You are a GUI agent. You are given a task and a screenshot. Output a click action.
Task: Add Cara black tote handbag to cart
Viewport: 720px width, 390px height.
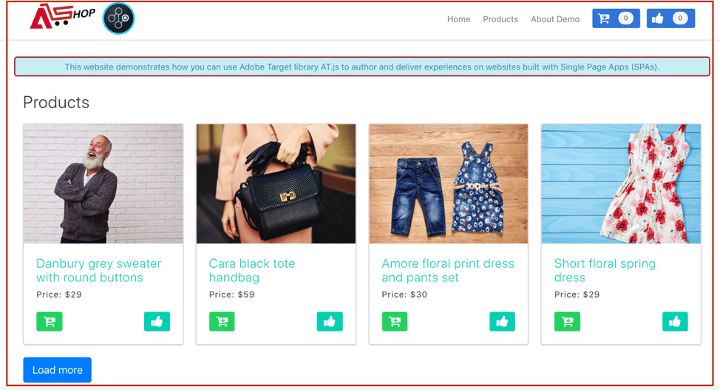pos(222,322)
